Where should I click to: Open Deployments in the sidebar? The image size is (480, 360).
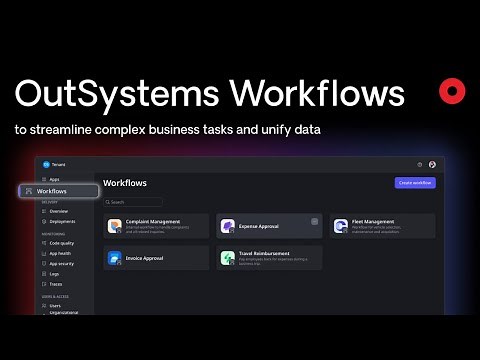click(x=58, y=222)
